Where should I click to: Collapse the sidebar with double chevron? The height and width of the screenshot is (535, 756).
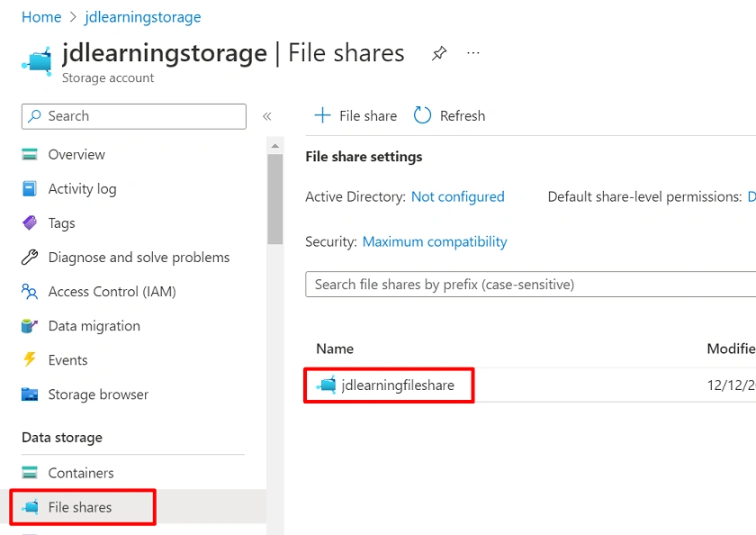point(266,116)
